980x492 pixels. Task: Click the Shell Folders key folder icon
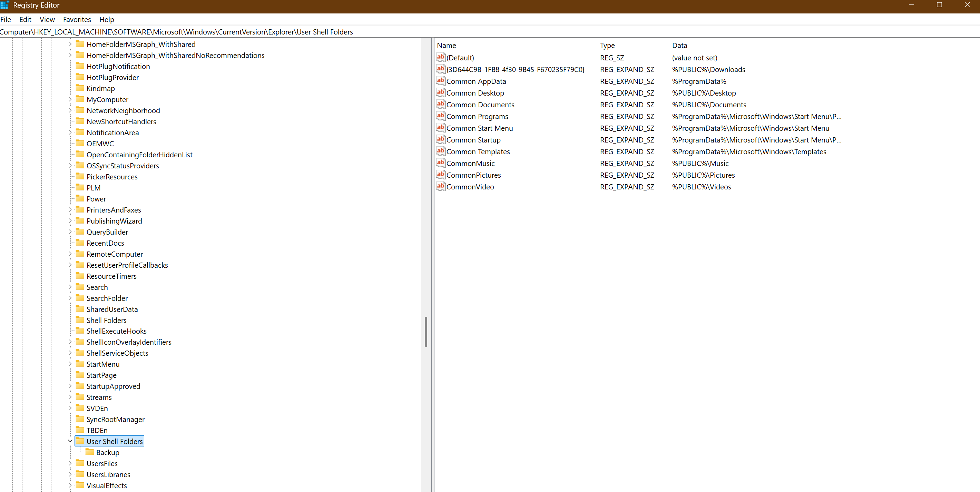click(80, 320)
